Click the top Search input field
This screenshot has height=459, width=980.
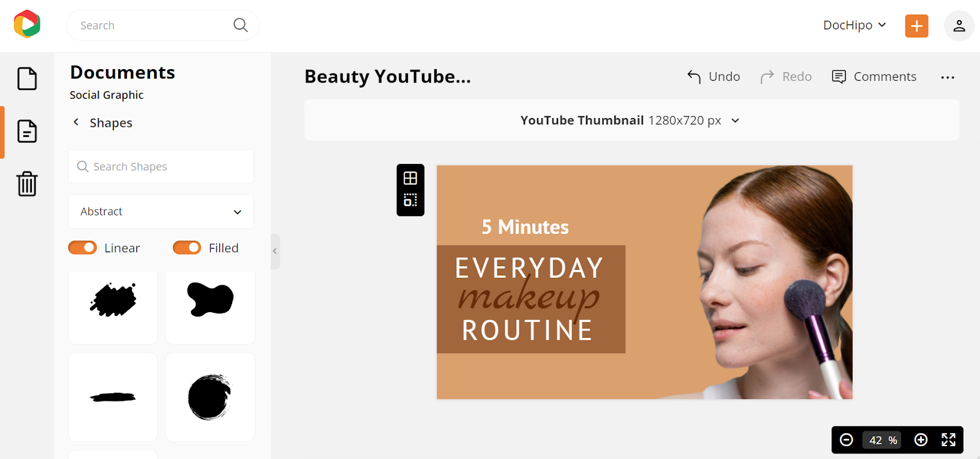(162, 25)
